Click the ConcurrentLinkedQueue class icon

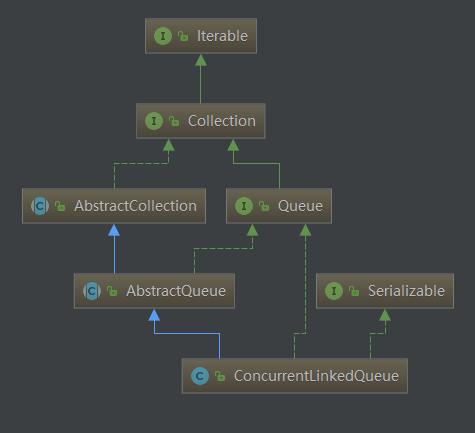tap(200, 376)
